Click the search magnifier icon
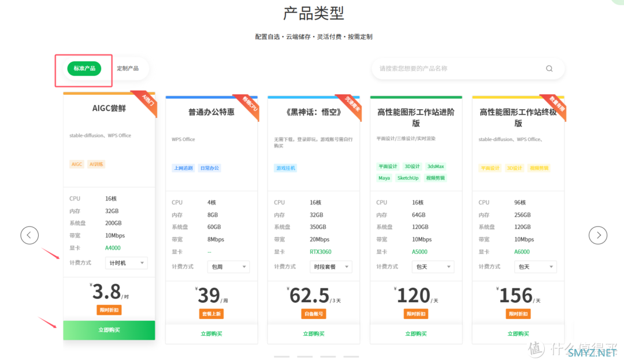Screen dimensions: 624x364 click(549, 68)
